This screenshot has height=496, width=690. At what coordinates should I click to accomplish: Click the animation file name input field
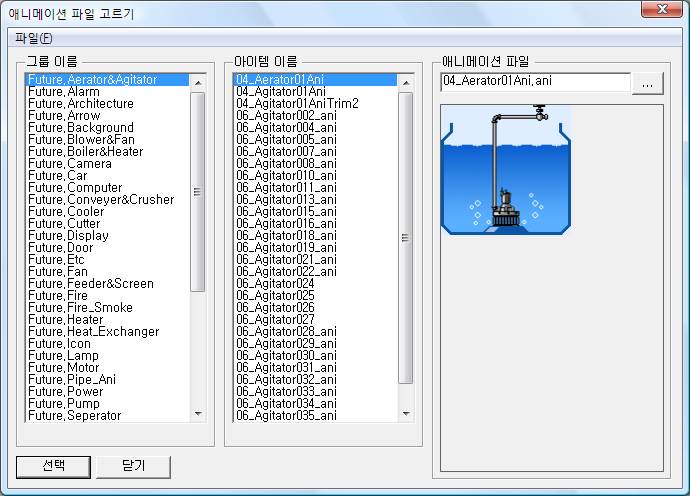535,82
